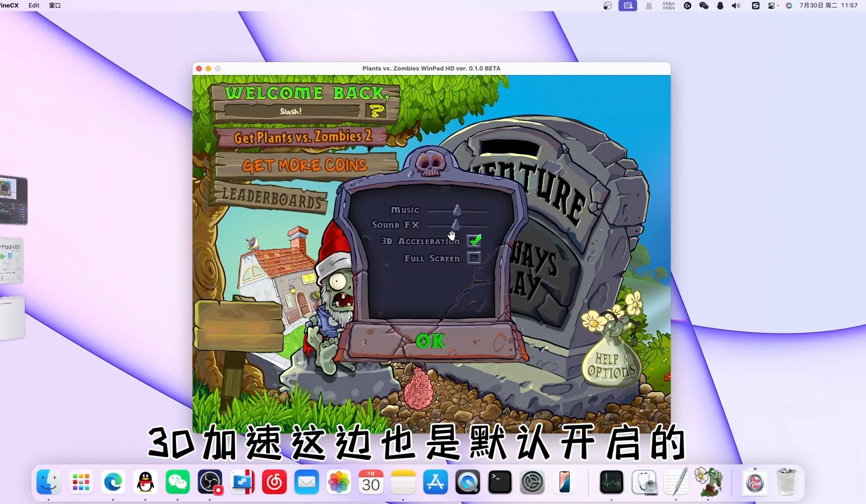Adjust the Music volume slider knob
The width and height of the screenshot is (866, 504).
(457, 210)
